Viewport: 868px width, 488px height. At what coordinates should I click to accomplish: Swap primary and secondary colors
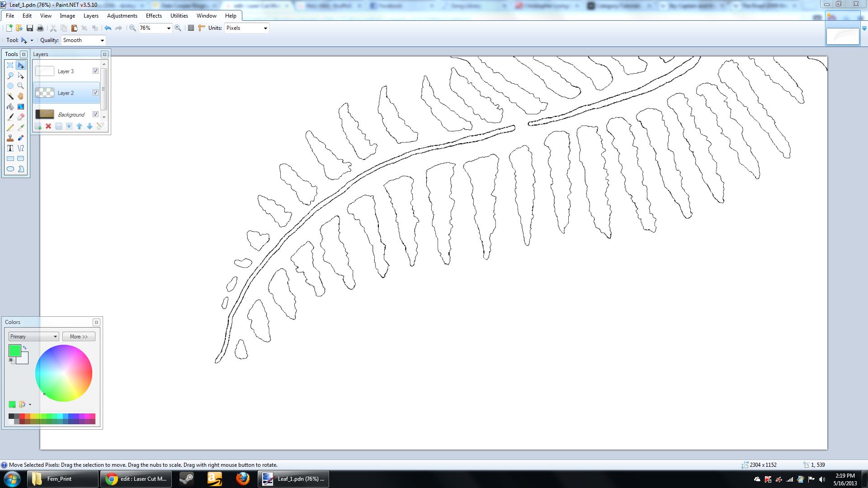tap(25, 348)
